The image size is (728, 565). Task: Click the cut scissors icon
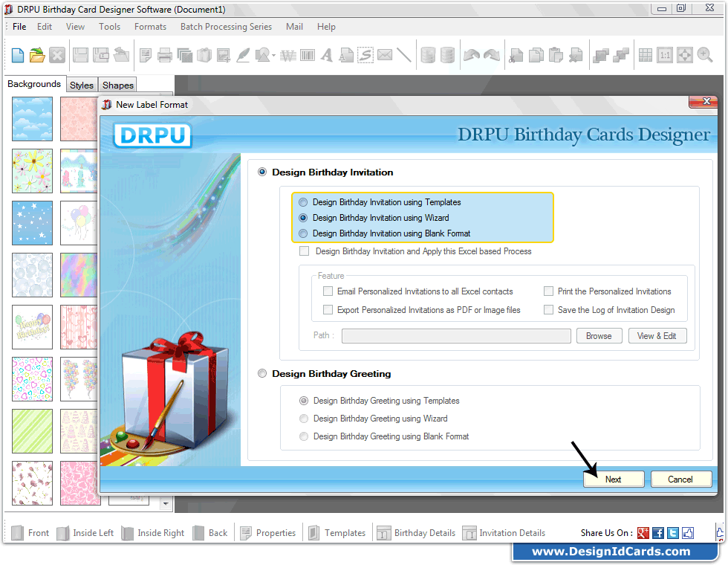pyautogui.click(x=516, y=55)
